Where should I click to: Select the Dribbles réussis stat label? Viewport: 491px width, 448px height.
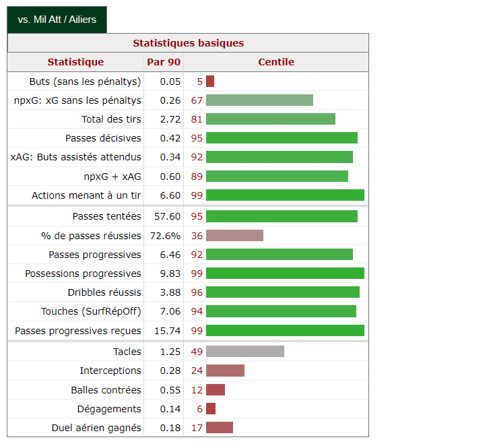coord(104,292)
